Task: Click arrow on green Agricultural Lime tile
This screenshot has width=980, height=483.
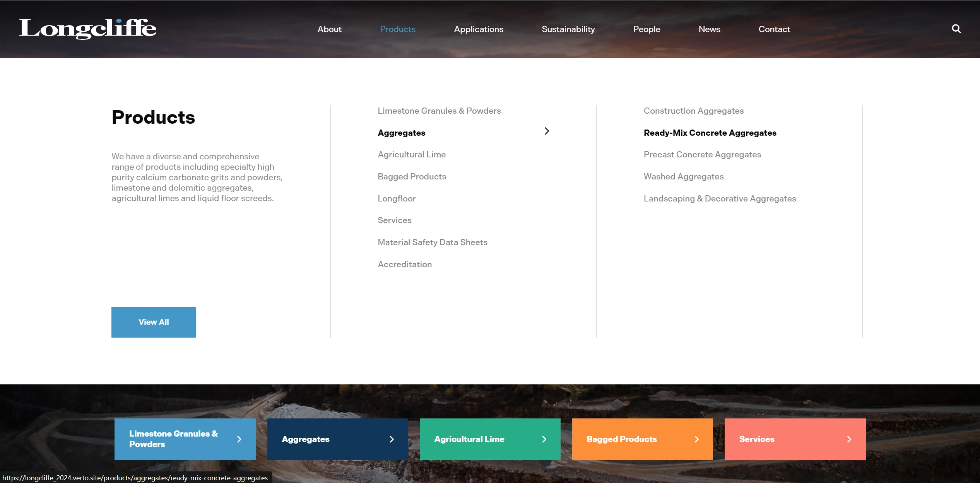Action: point(544,439)
